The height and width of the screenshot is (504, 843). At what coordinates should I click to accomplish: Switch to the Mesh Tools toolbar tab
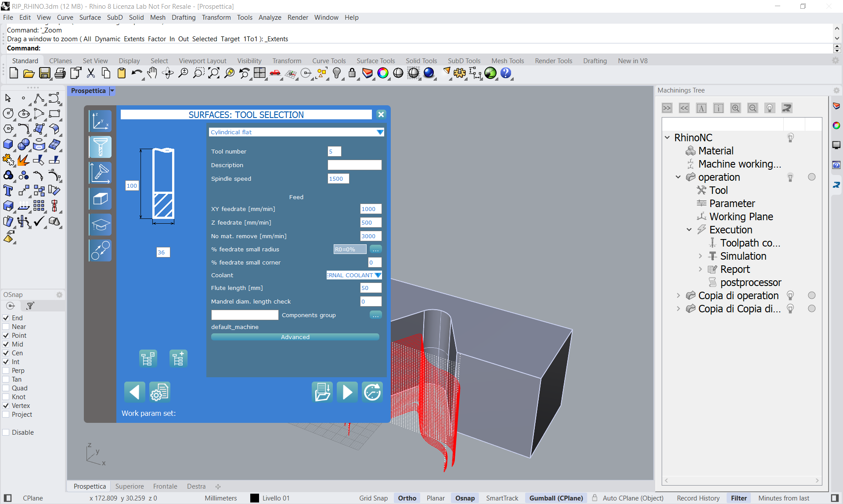click(508, 61)
